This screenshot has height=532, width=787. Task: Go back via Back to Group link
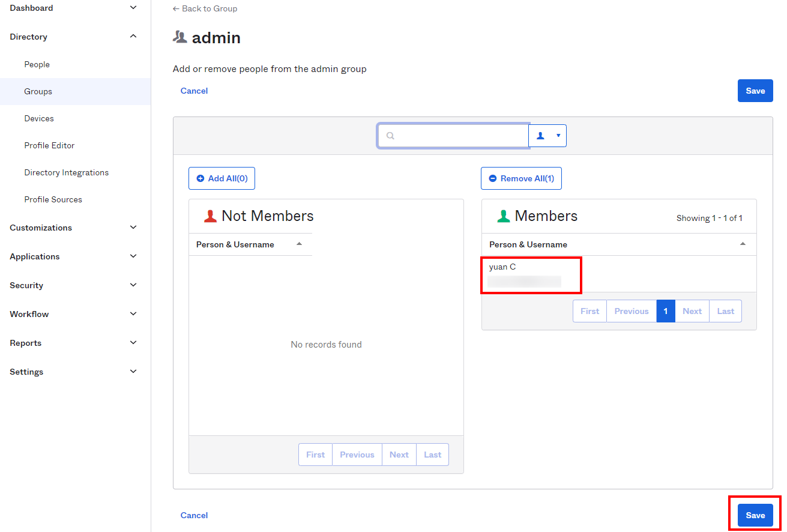(x=205, y=8)
